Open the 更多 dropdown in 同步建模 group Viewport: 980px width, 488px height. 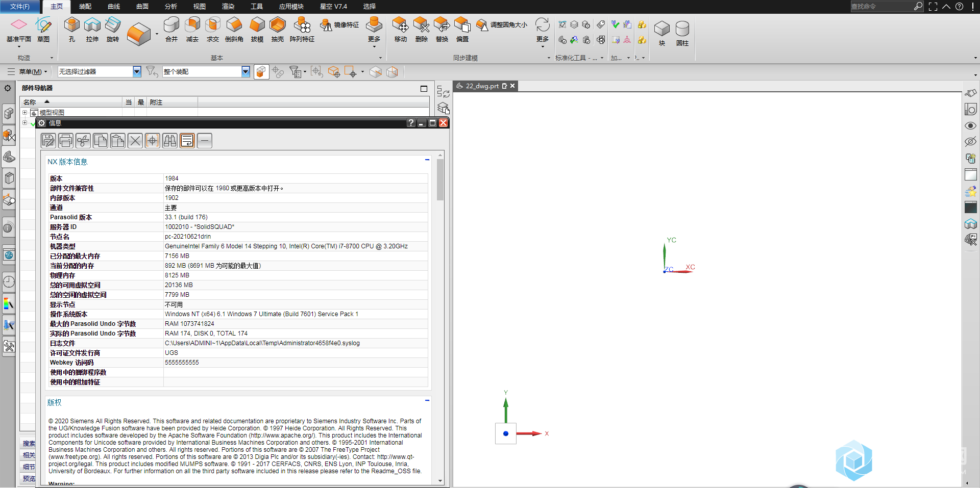coord(543,32)
